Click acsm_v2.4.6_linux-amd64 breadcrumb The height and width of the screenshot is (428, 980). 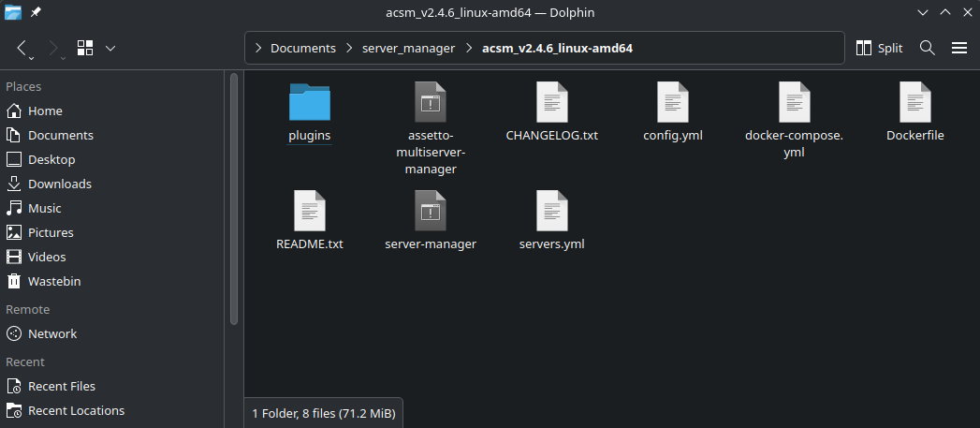(558, 48)
